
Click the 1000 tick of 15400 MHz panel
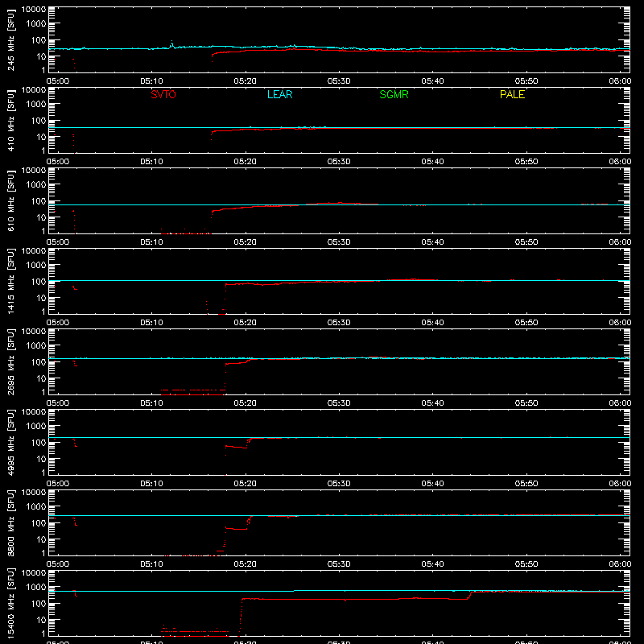(x=36, y=587)
